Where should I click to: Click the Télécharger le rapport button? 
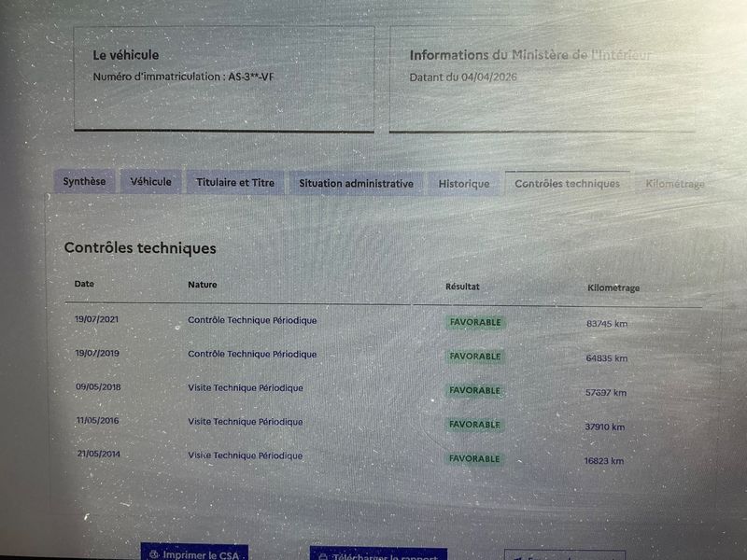pos(378,553)
